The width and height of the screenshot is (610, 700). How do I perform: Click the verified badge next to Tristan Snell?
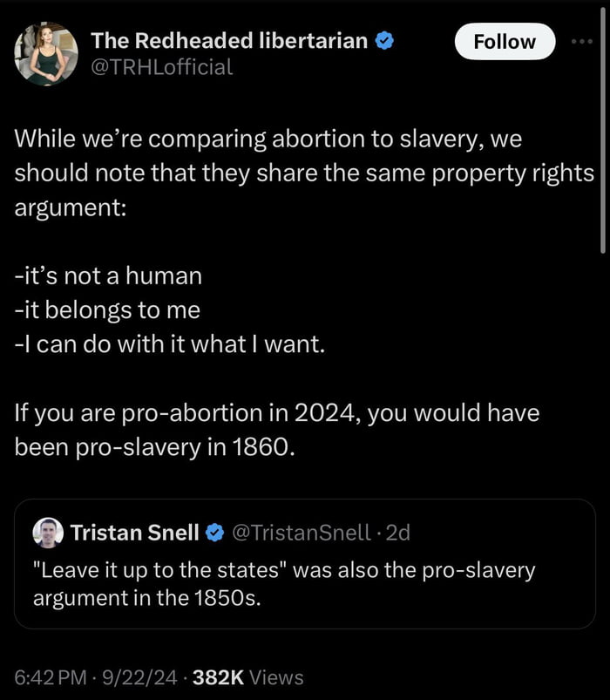(214, 532)
